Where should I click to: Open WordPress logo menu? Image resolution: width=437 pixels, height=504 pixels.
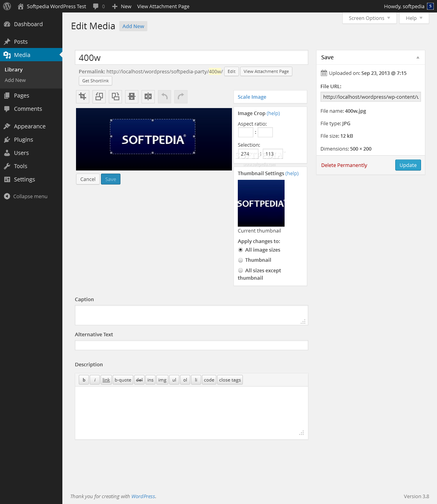(7, 6)
